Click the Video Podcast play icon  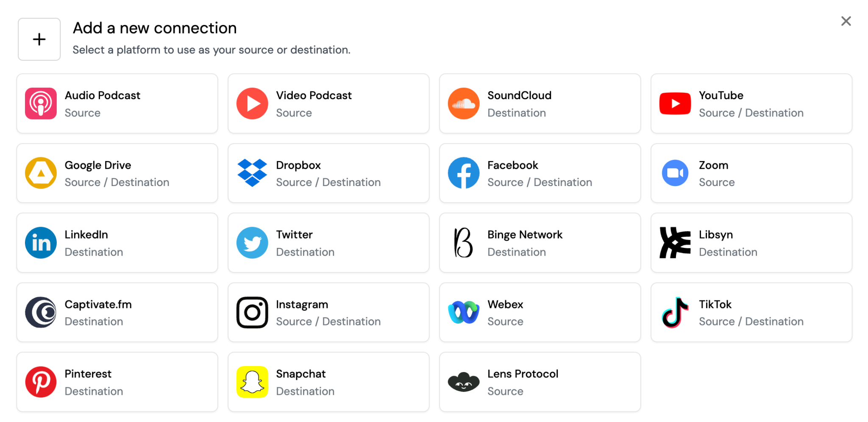(x=252, y=103)
